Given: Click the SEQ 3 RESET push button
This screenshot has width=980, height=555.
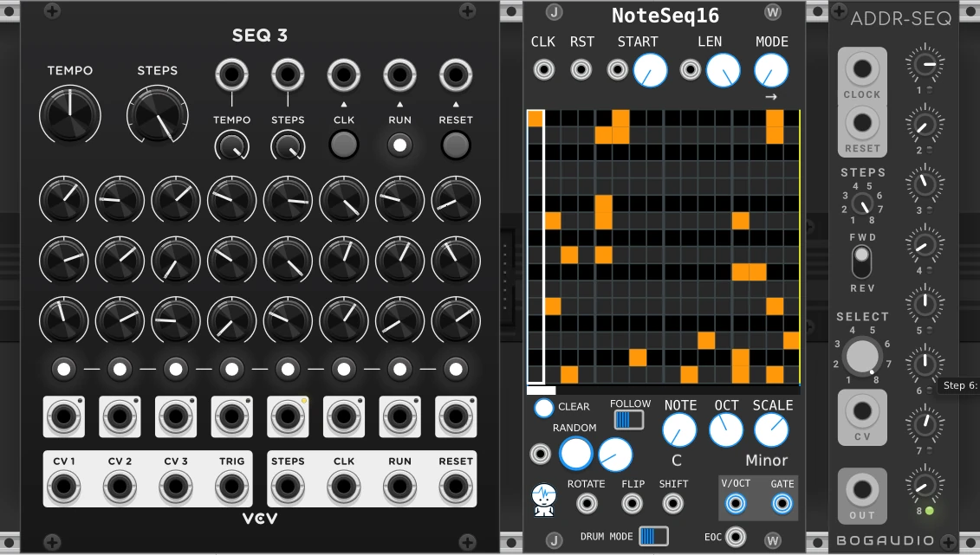Looking at the screenshot, I should [x=456, y=145].
